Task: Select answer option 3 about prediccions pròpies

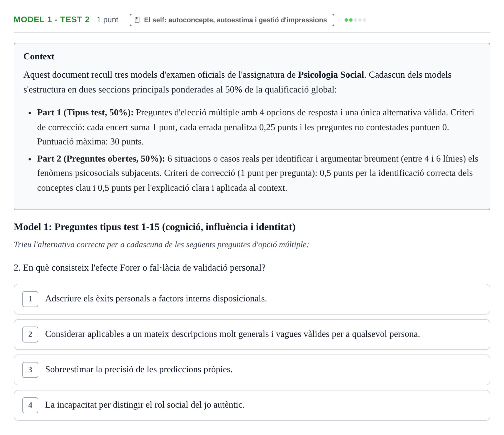Action: tap(252, 370)
